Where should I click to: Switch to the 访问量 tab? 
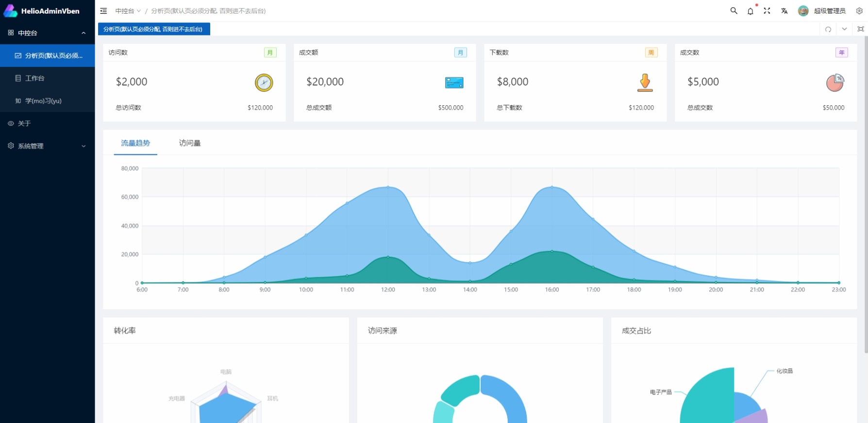190,143
